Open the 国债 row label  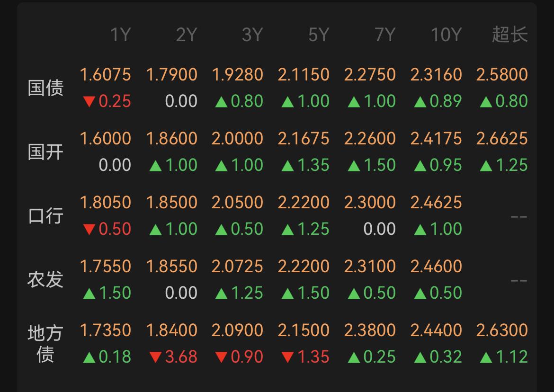coord(45,88)
